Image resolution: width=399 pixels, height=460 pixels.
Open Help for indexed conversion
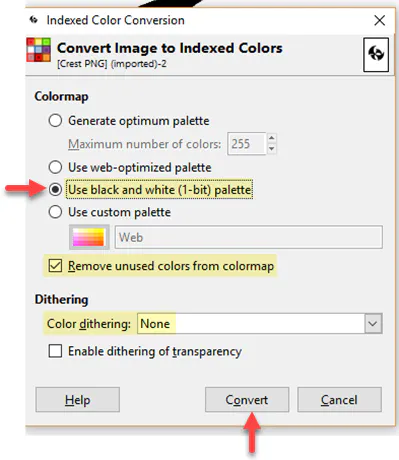click(78, 400)
